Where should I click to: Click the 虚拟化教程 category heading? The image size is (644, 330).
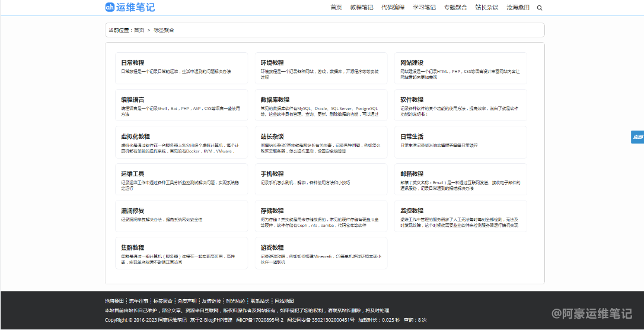pyautogui.click(x=136, y=137)
